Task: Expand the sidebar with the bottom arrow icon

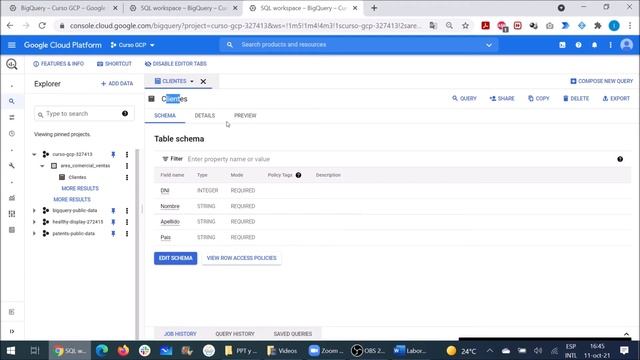Action: (11, 331)
